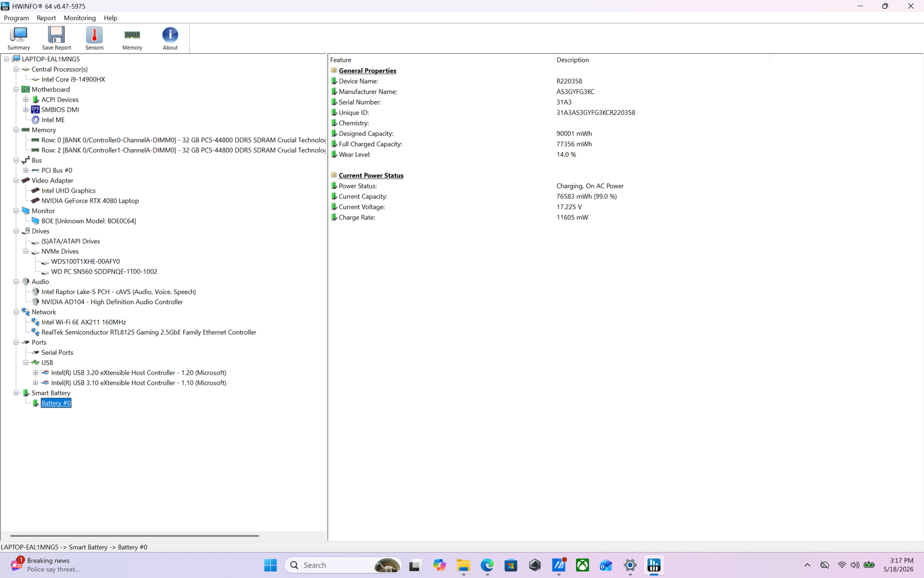Screen dimensions: 924x578
Task: Click the Charge Rate value 11605 mW
Action: [572, 217]
